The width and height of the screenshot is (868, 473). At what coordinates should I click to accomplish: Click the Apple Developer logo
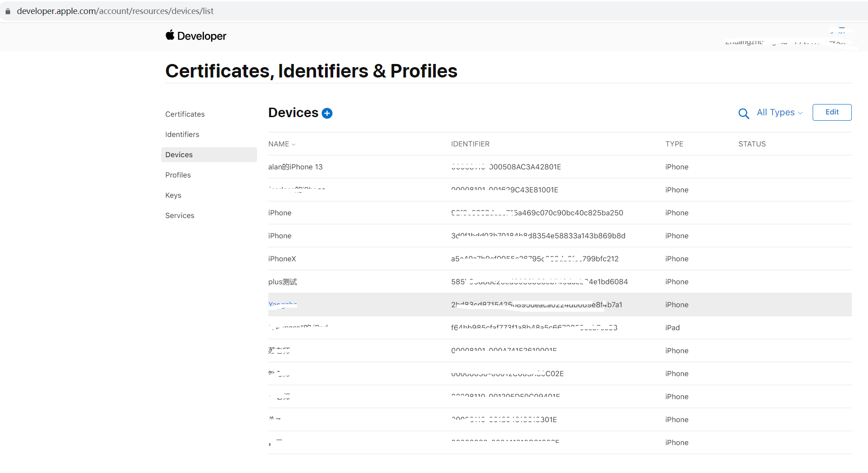coord(196,36)
